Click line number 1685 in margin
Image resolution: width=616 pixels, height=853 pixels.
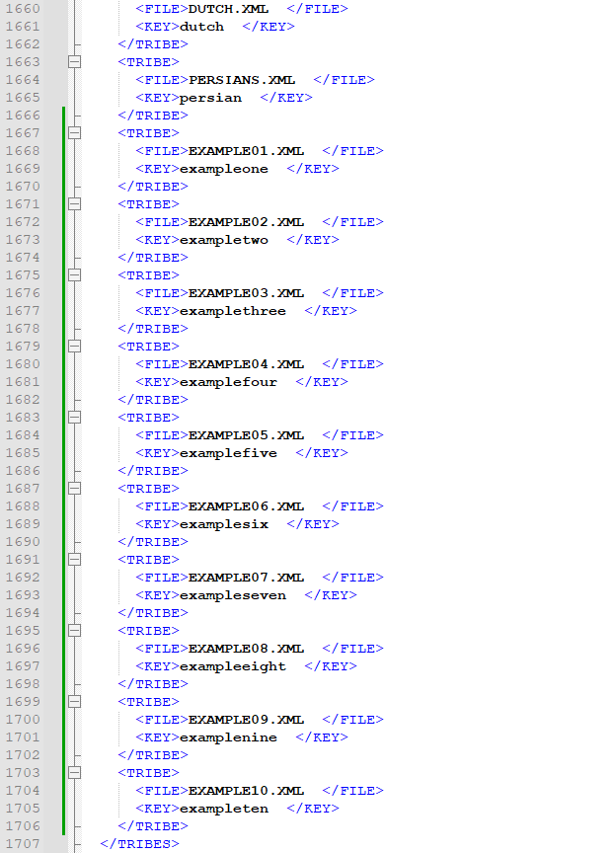tap(23, 453)
